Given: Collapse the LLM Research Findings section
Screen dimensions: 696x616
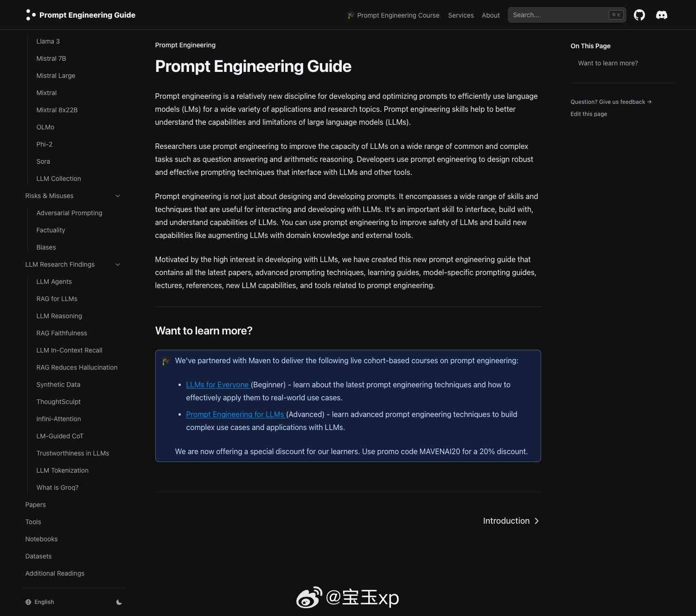Looking at the screenshot, I should click(118, 264).
